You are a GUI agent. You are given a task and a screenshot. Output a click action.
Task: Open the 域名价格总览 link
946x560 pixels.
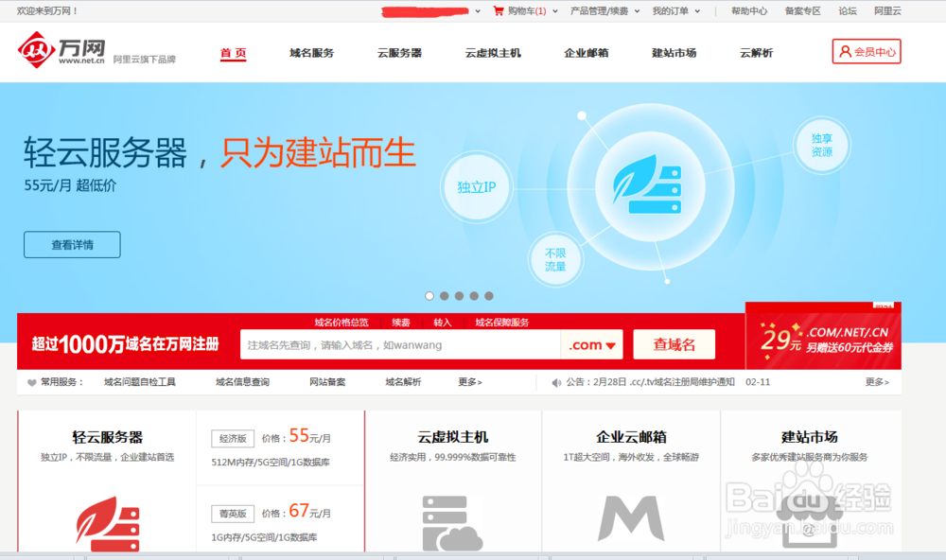[x=341, y=323]
